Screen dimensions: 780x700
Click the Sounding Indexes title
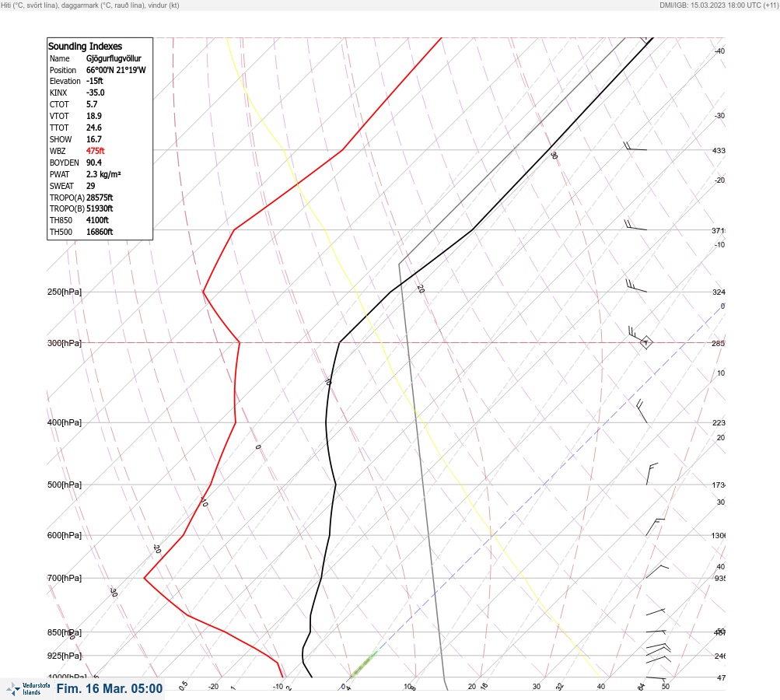point(85,46)
